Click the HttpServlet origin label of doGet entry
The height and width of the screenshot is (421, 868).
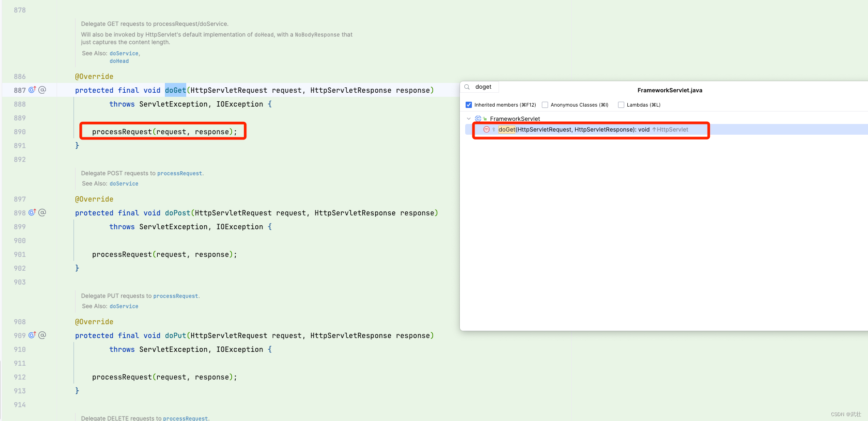(672, 129)
